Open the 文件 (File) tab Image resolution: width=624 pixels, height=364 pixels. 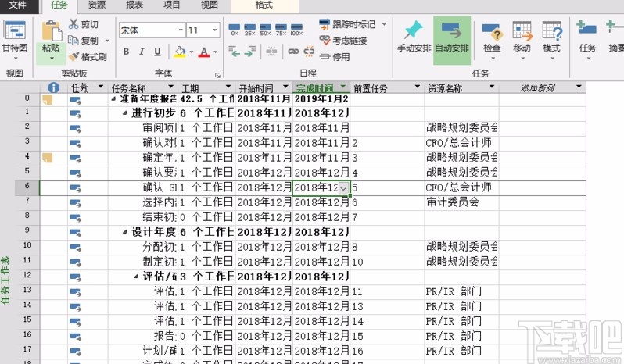point(17,5)
